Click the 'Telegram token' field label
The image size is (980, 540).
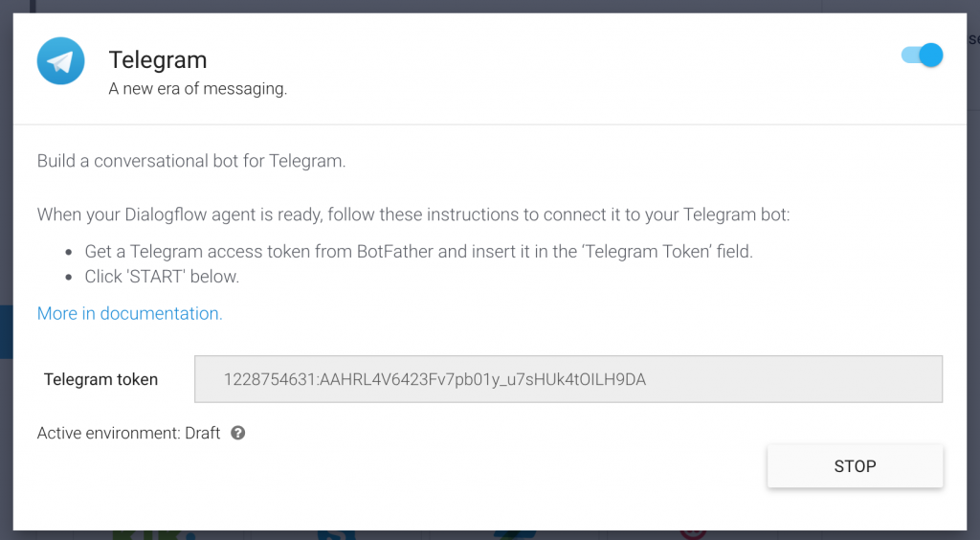coord(100,379)
